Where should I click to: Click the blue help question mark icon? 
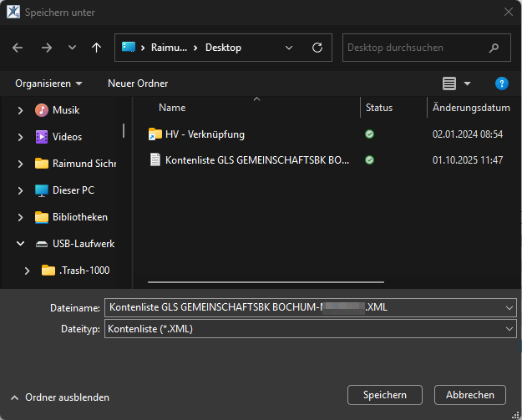tap(501, 83)
